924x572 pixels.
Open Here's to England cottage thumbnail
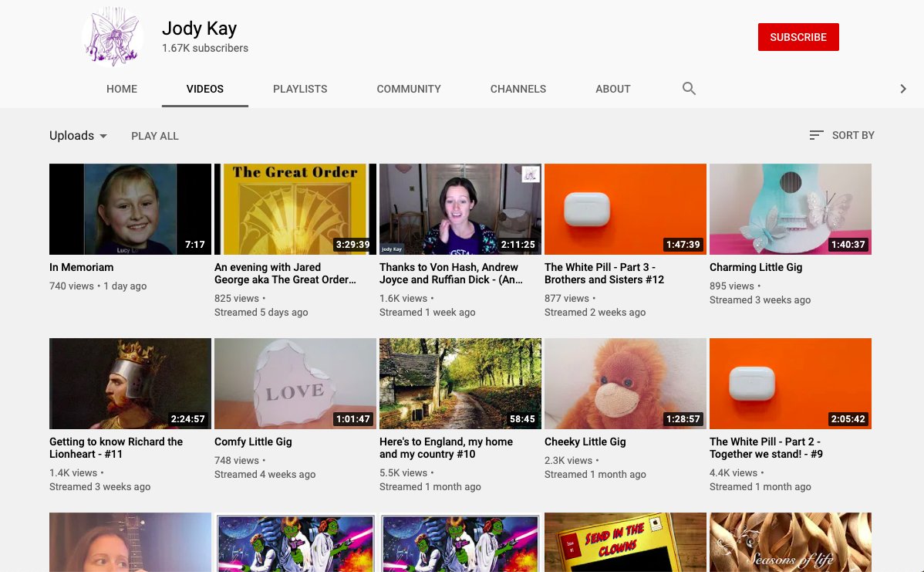(x=460, y=384)
